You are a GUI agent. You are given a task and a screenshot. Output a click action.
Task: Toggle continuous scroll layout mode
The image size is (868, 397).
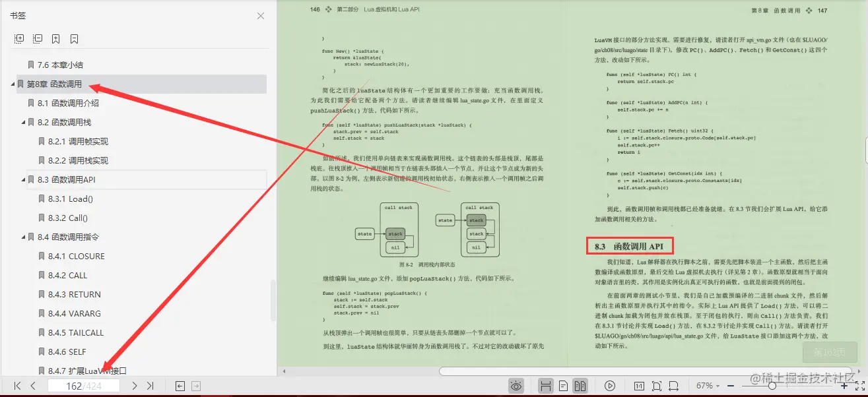(x=546, y=386)
